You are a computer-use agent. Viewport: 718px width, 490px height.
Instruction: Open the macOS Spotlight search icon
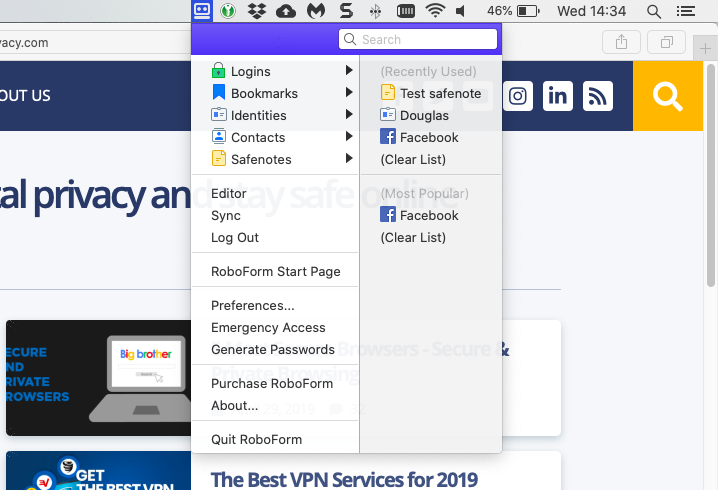point(654,11)
